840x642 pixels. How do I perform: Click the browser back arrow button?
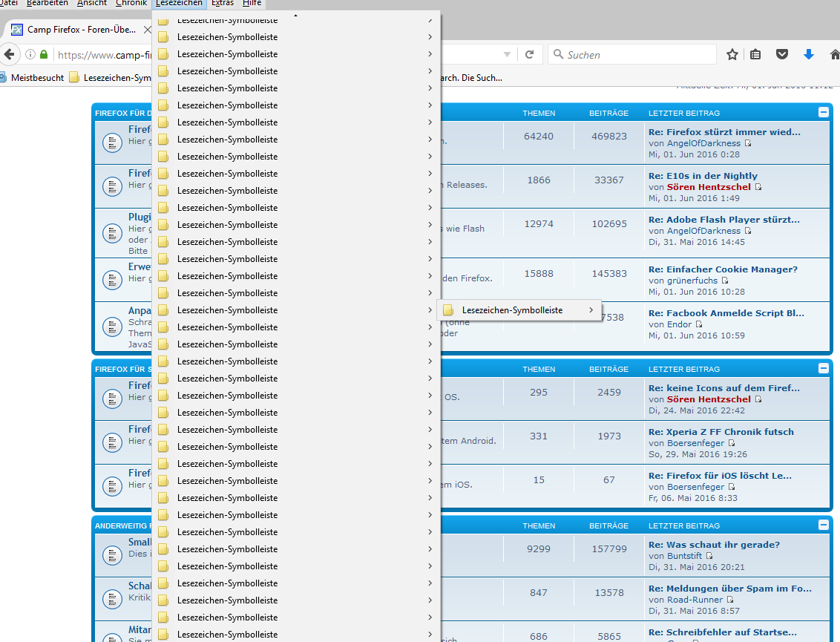(9, 54)
